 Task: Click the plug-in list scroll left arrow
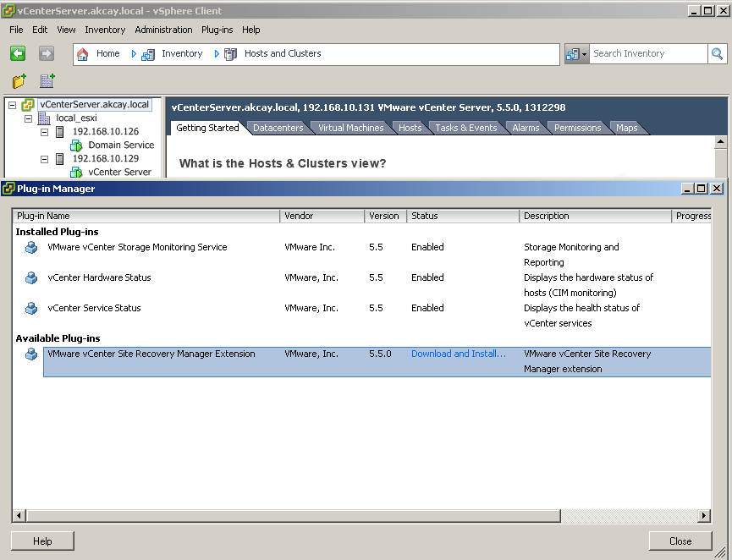pyautogui.click(x=19, y=516)
